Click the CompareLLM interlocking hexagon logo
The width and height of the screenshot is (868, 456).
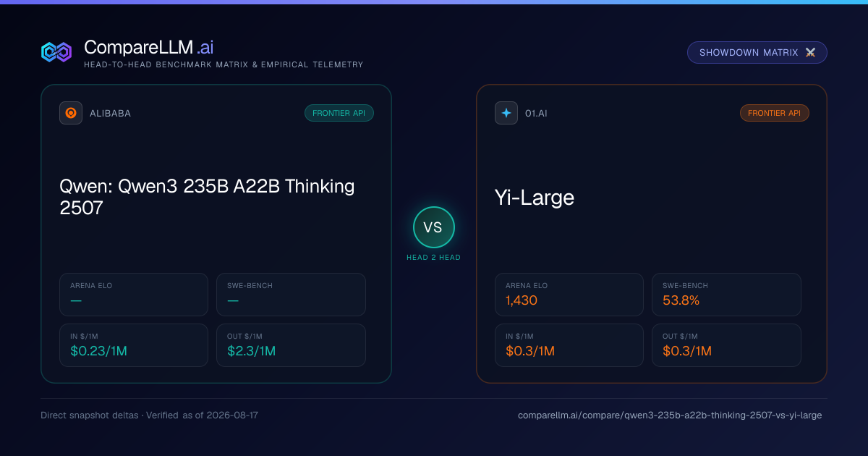click(56, 52)
